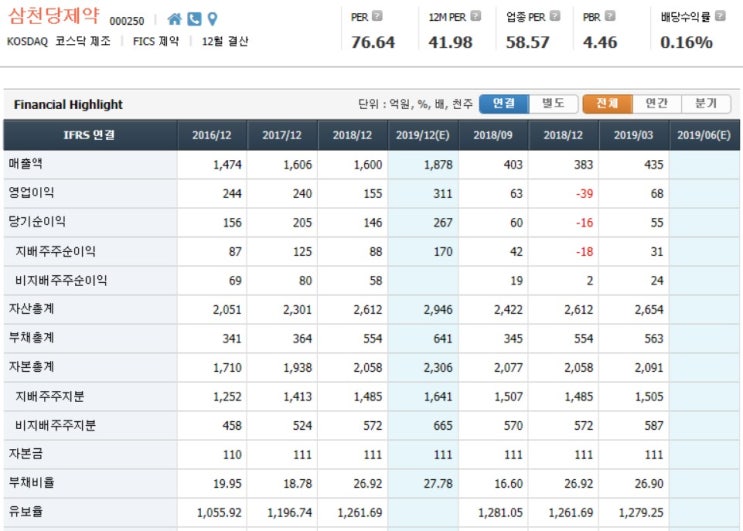Screen dimensions: 743x531
Task: Click the negative net income -16
Action: click(x=584, y=223)
